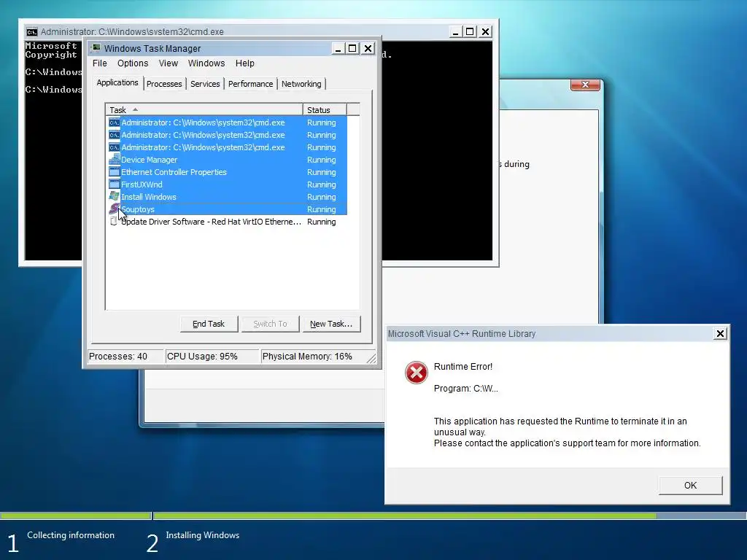Click the Install Windows task icon
This screenshot has width=747, height=560.
115,197
